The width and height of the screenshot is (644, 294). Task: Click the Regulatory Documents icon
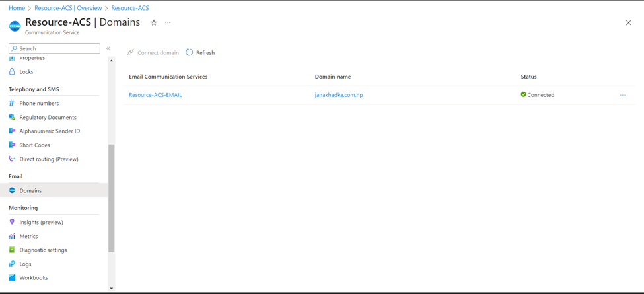point(12,117)
